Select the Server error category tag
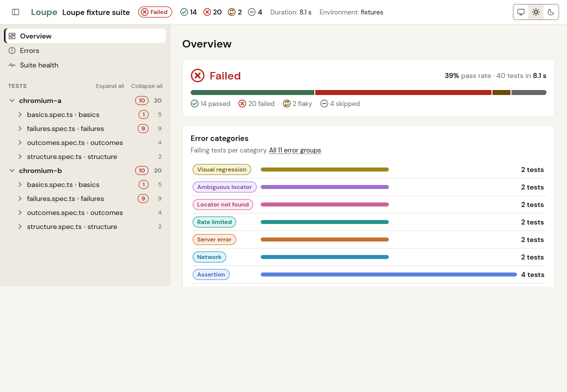This screenshot has width=567, height=392. coord(214,239)
